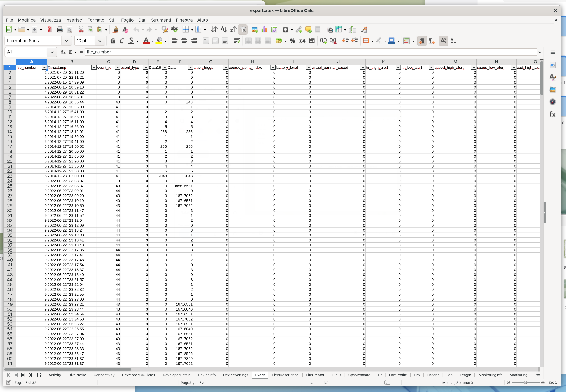Click the Cut scissors icon
This screenshot has width=566, height=392.
(x=81, y=30)
